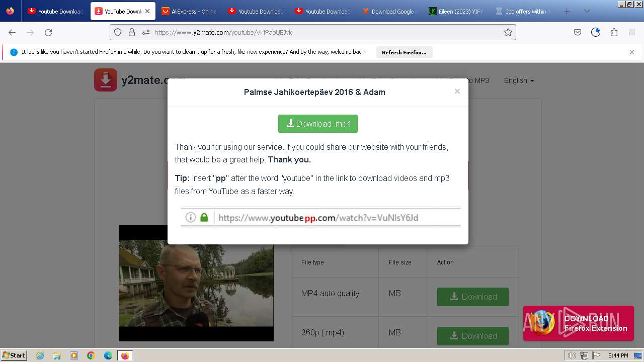Viewport: 644px width, 362px height.
Task: Restore down the browser window
Action: [x=629, y=4]
